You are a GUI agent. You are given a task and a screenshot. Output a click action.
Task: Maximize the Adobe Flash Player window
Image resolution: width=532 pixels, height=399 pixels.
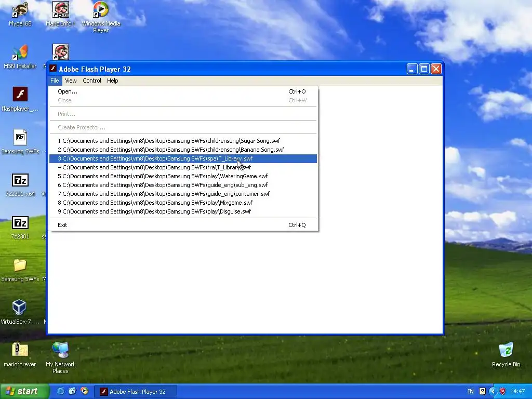click(x=424, y=69)
